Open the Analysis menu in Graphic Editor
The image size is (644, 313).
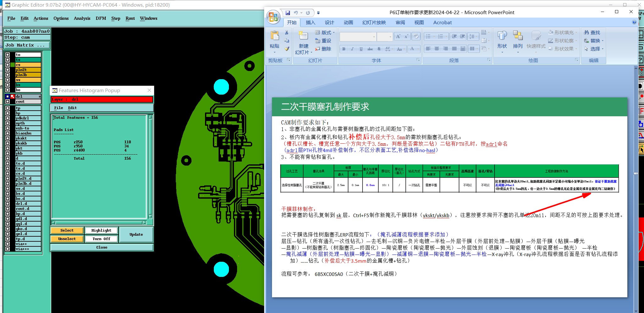82,18
